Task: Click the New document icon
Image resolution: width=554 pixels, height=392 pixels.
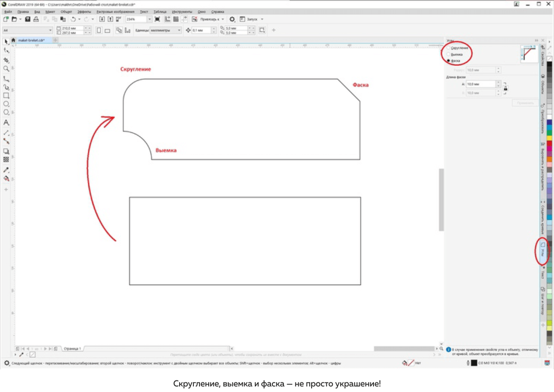Action: [6, 19]
